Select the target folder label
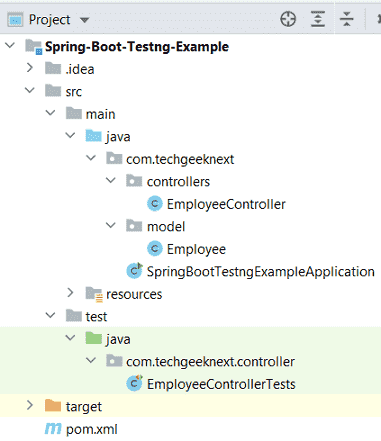The width and height of the screenshot is (381, 441). [x=84, y=407]
